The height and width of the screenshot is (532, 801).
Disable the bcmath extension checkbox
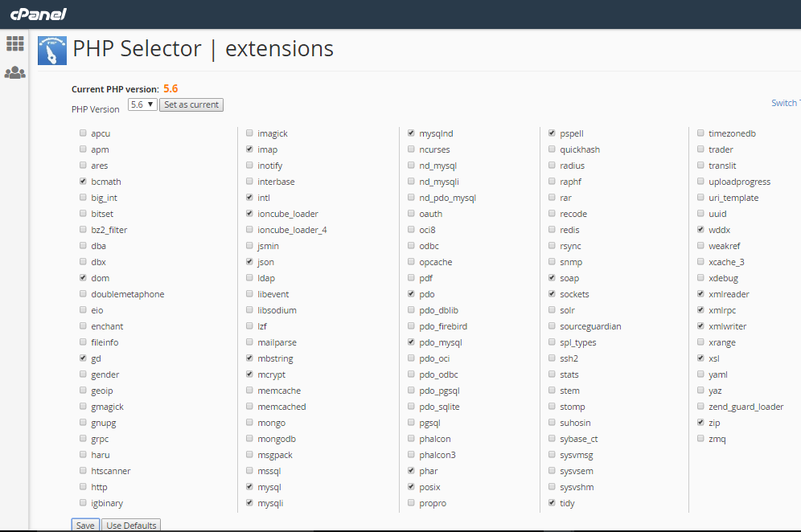coord(84,182)
